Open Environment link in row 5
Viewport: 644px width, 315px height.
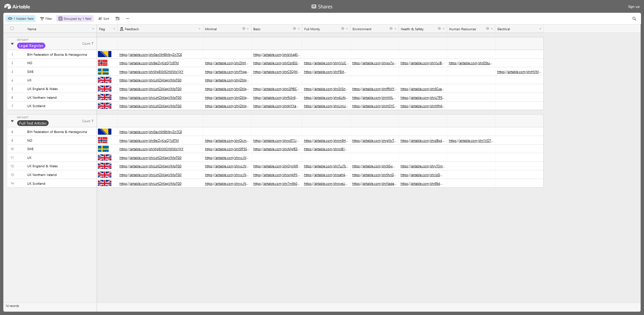tap(374, 89)
